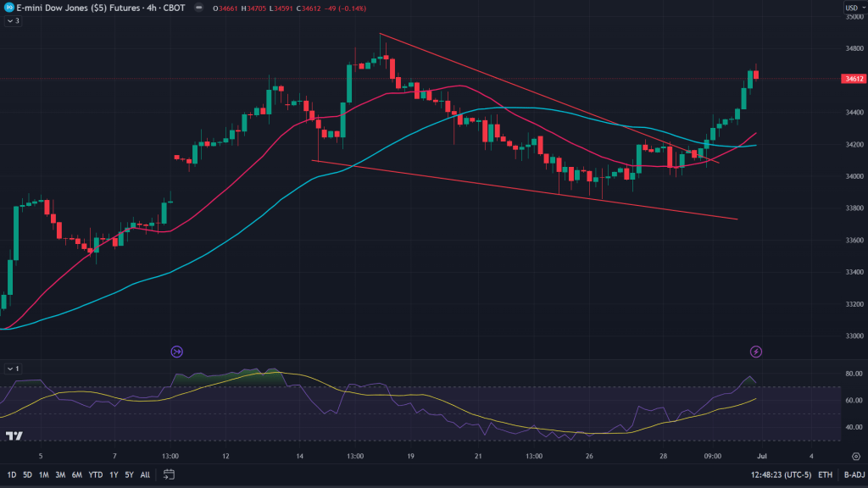Expand the 3 indicators legend on main chart
The height and width of the screenshot is (488, 868).
13,20
